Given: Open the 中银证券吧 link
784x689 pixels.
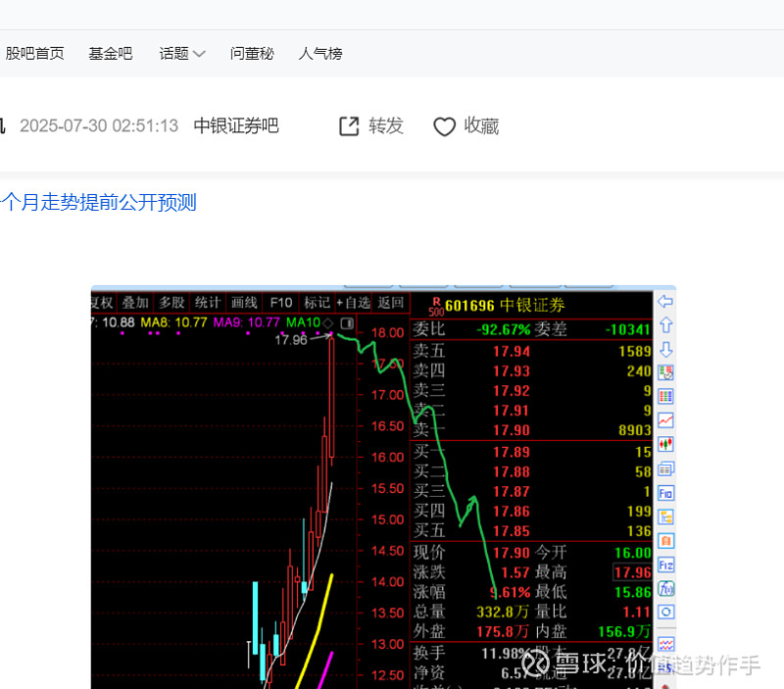Looking at the screenshot, I should coord(236,125).
